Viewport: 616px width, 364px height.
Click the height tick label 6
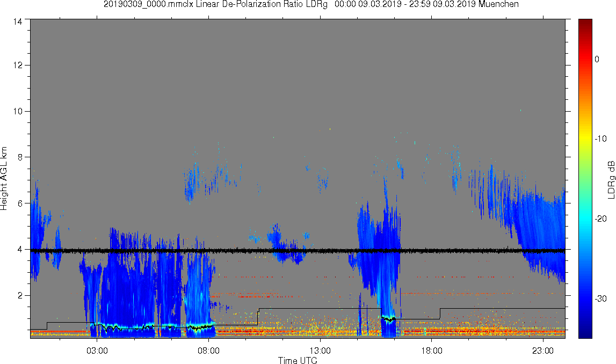(20, 203)
